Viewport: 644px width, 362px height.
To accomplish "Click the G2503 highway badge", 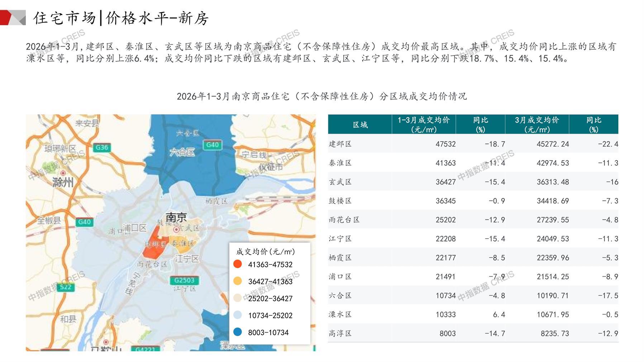I will [184, 280].
